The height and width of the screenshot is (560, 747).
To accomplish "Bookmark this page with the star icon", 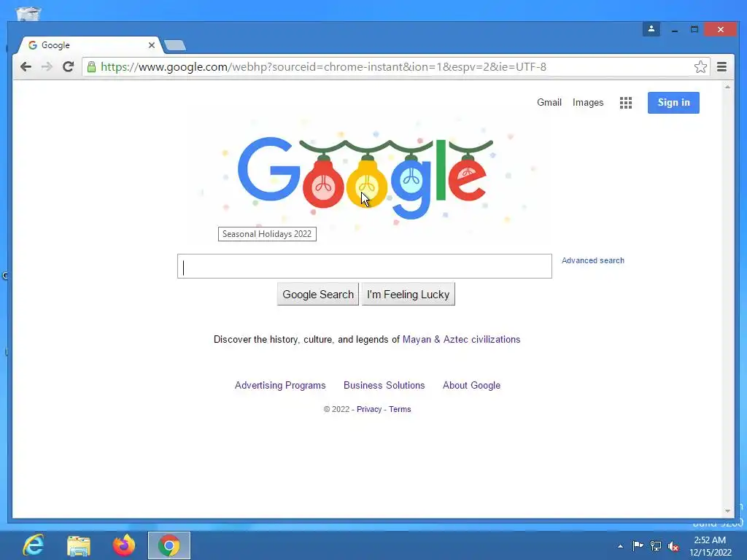I will (x=700, y=66).
